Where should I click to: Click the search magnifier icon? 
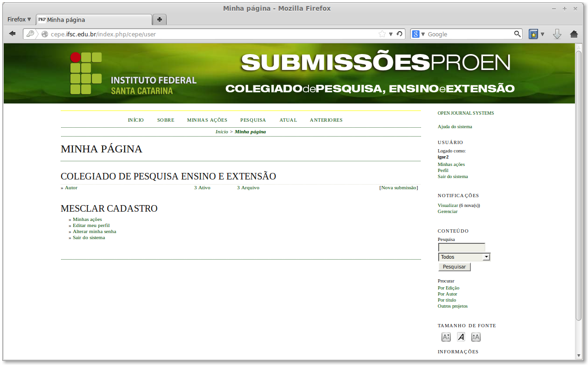tap(517, 34)
